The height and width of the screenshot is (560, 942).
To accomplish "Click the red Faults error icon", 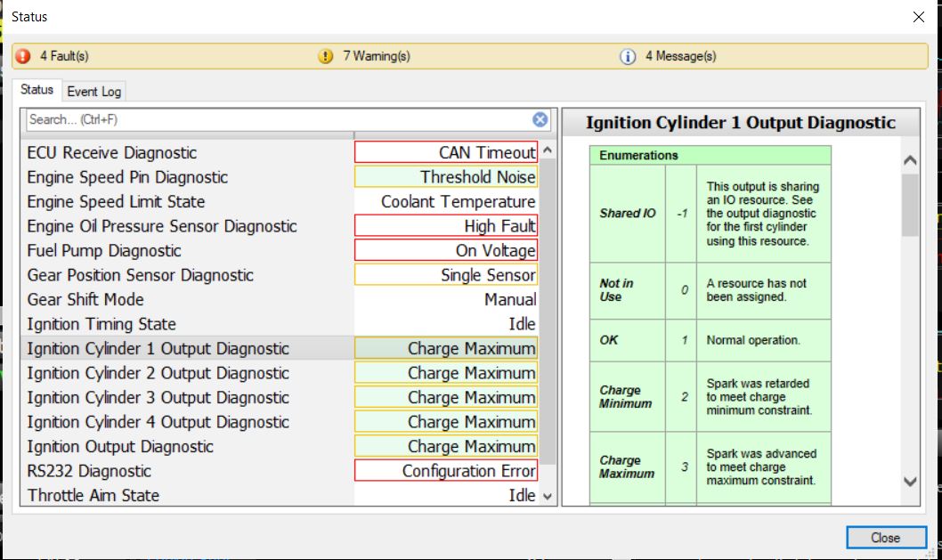I will (23, 56).
